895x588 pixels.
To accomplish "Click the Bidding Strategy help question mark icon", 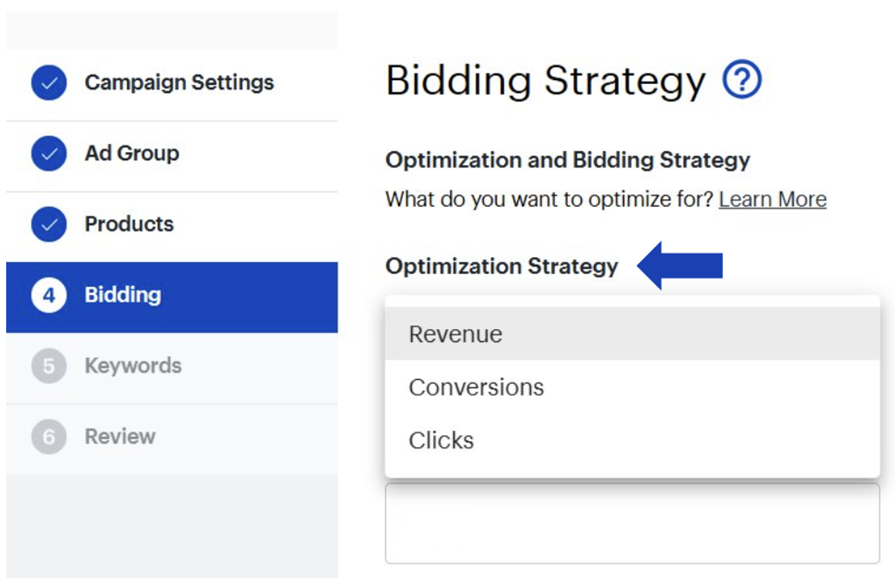I will click(742, 80).
